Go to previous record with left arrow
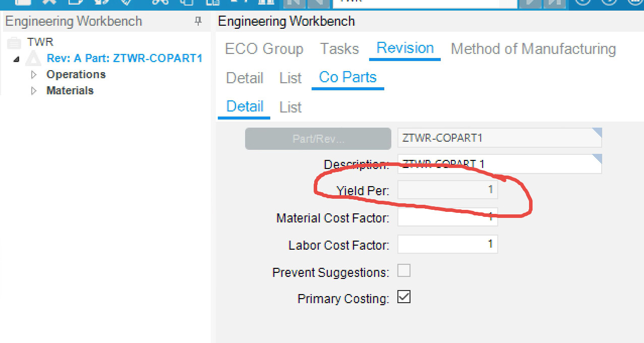 [316, 3]
